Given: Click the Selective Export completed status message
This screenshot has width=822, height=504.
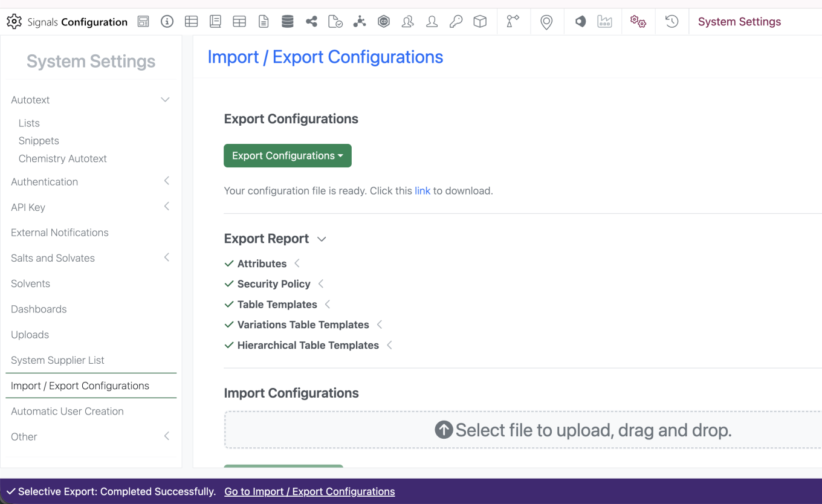Looking at the screenshot, I should (117, 491).
